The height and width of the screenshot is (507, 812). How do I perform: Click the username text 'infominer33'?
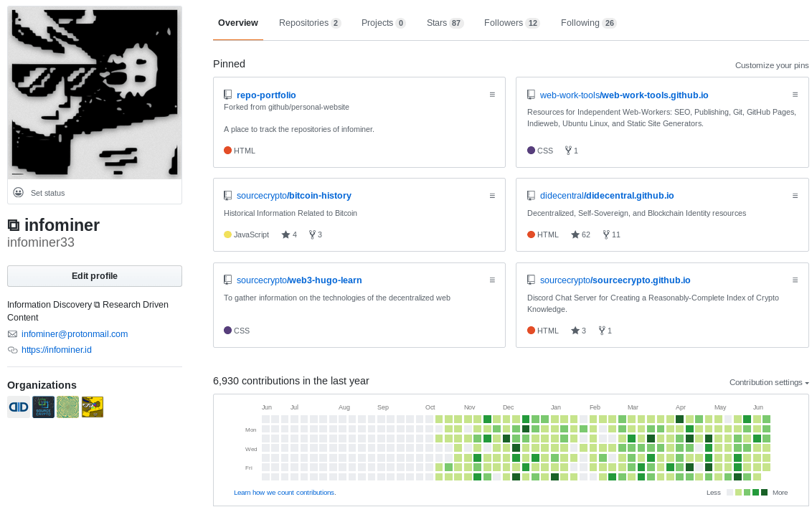click(x=41, y=242)
